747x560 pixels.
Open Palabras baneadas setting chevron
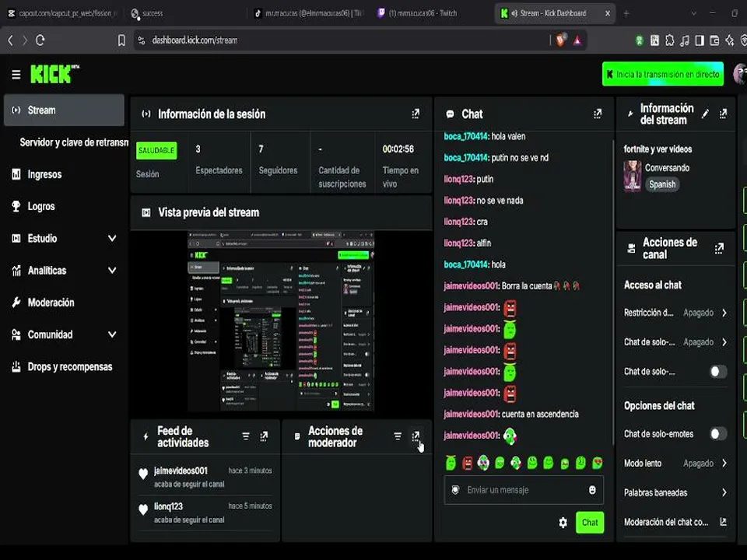coord(724,492)
